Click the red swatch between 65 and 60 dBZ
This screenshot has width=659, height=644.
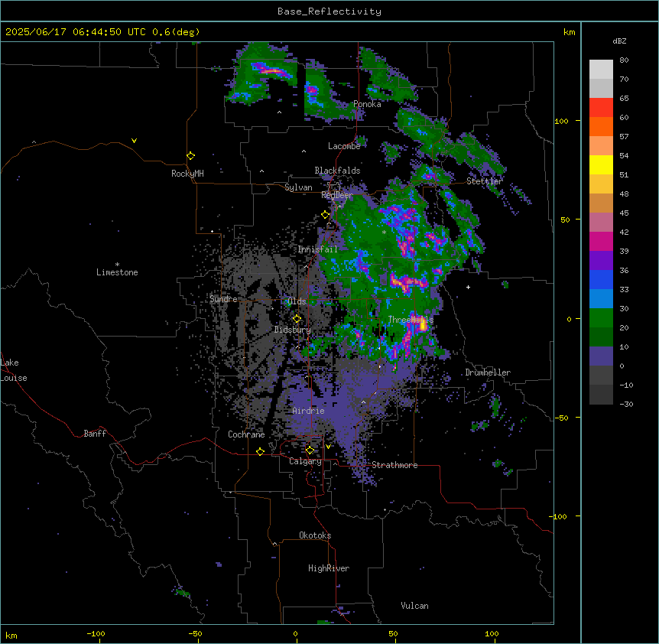point(601,108)
